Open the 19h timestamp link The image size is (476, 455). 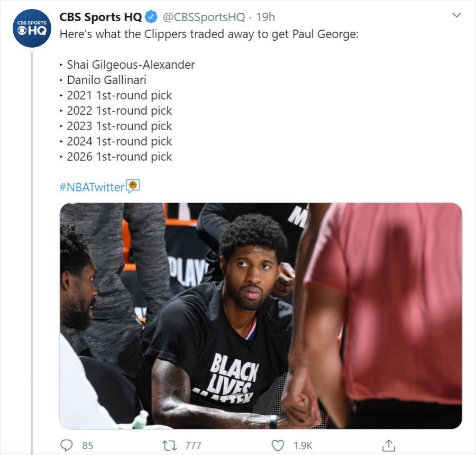point(266,17)
